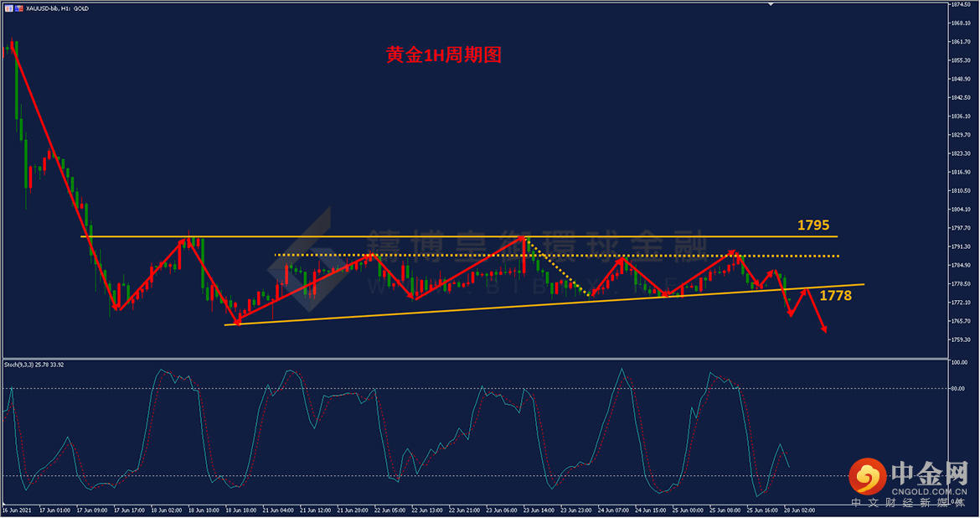Click the 18 Jun 02:00 time axis label
The width and height of the screenshot is (980, 518).
point(166,511)
